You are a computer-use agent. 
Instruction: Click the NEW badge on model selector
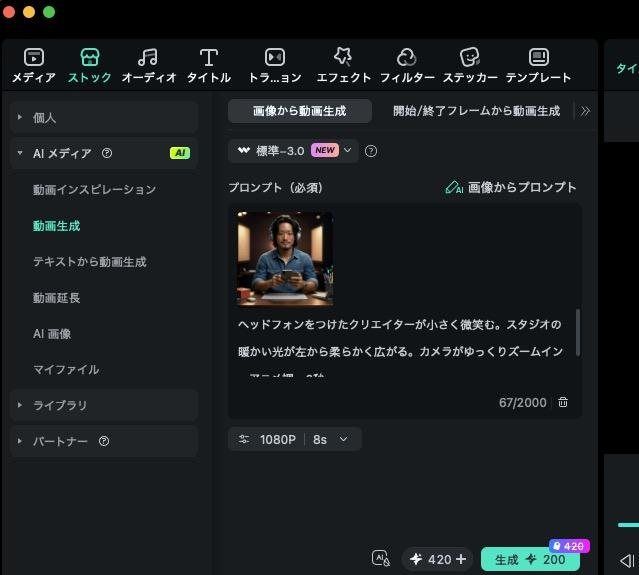[325, 150]
